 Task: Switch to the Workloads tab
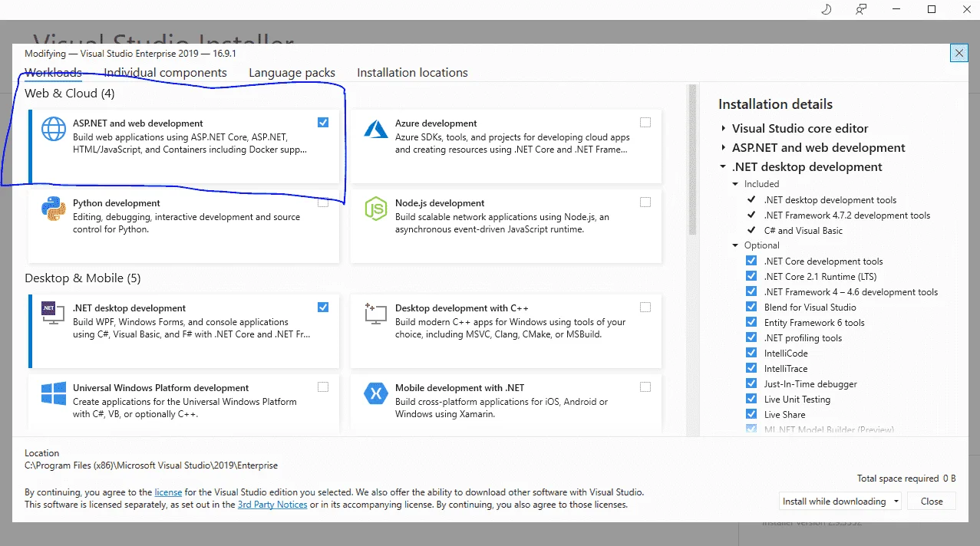click(53, 72)
